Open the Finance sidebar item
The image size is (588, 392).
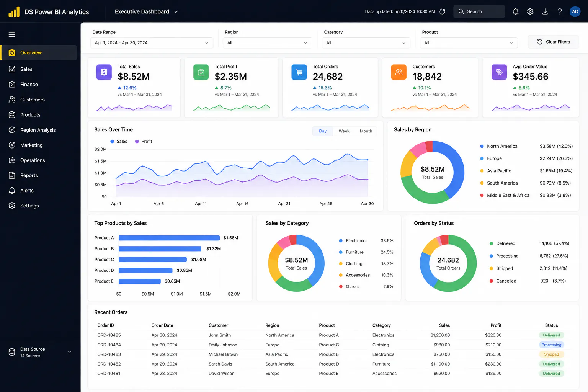tap(39, 84)
